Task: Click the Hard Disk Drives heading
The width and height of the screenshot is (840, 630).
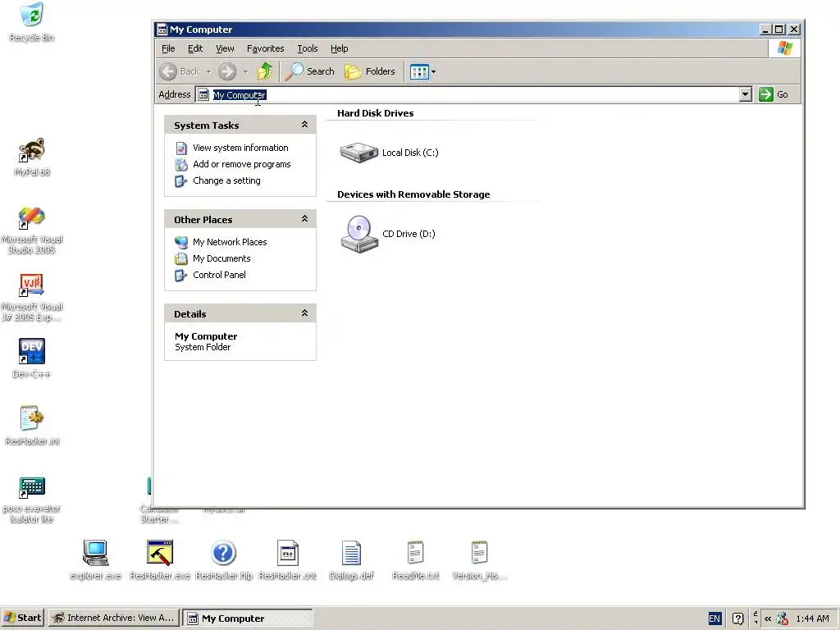Action: (375, 113)
